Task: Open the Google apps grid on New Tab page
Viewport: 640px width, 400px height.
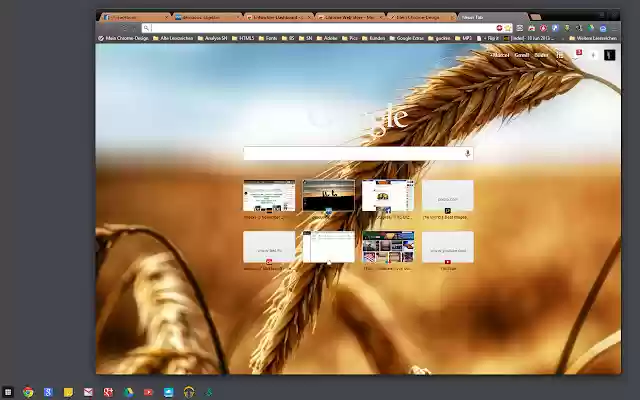Action: coord(560,55)
